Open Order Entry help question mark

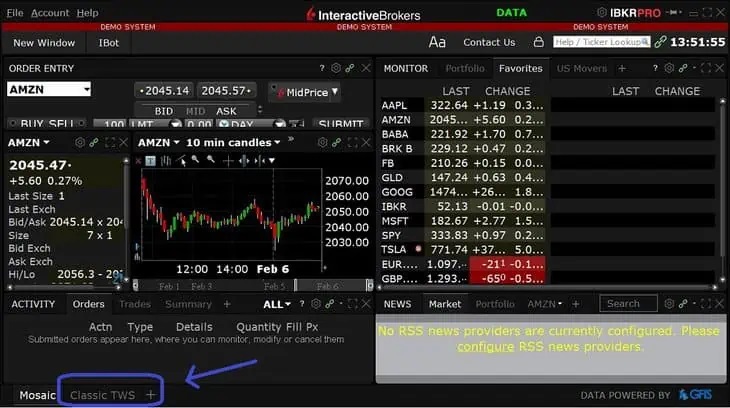[x=322, y=68]
